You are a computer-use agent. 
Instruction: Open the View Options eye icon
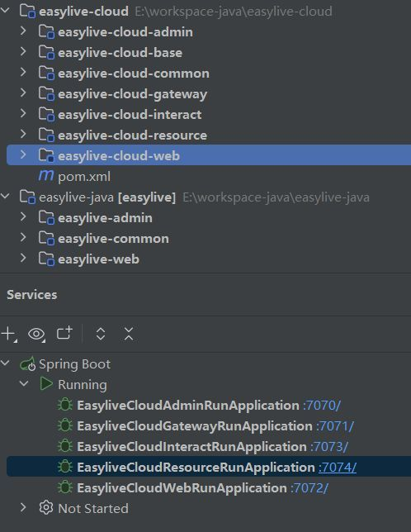[36, 335]
